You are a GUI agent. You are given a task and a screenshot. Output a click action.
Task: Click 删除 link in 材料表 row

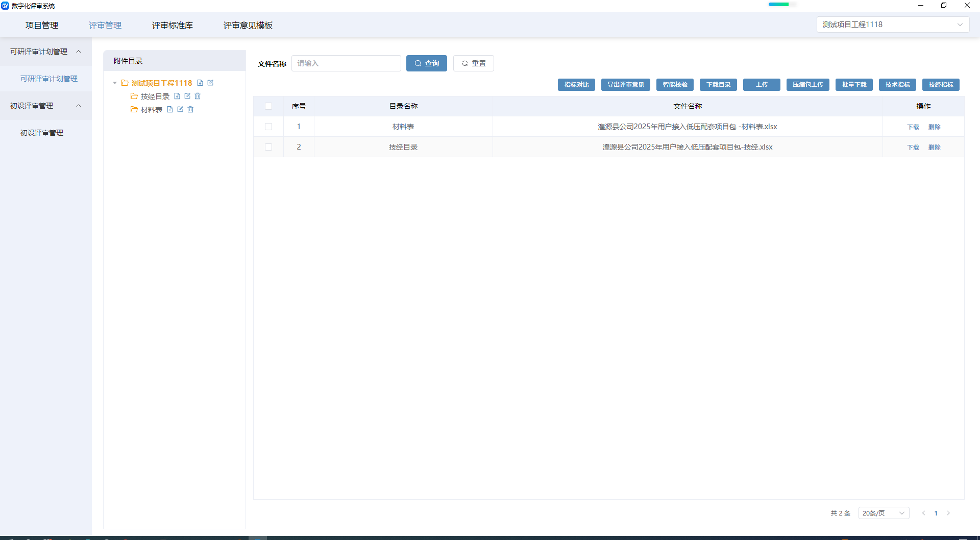coord(935,127)
